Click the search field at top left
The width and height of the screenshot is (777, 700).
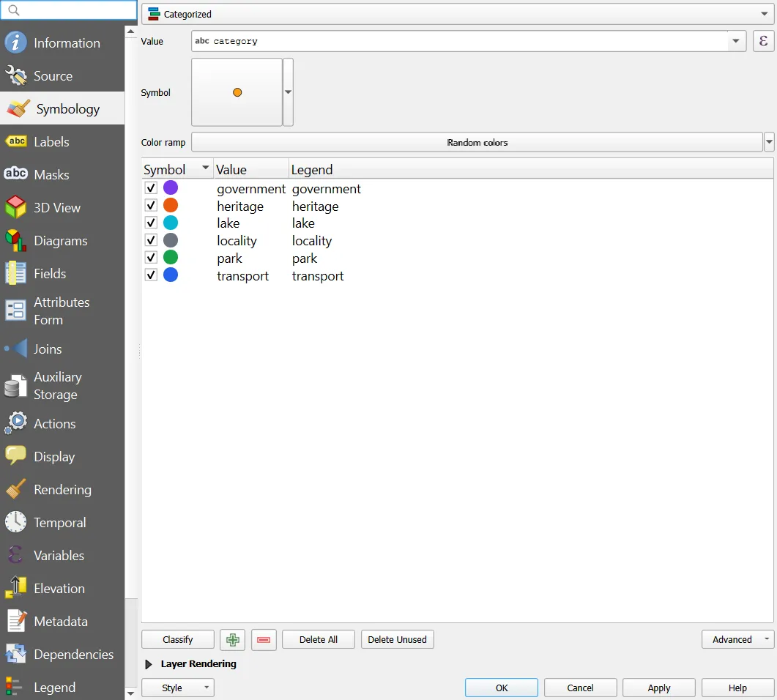[68, 10]
